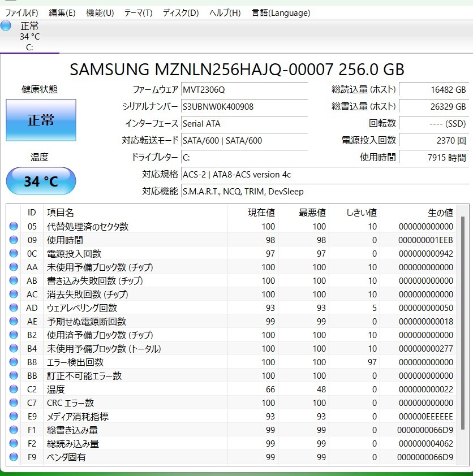Viewport: 473px width, 476px height.
Task: Click the 正常 health status button
Action: pos(41,120)
